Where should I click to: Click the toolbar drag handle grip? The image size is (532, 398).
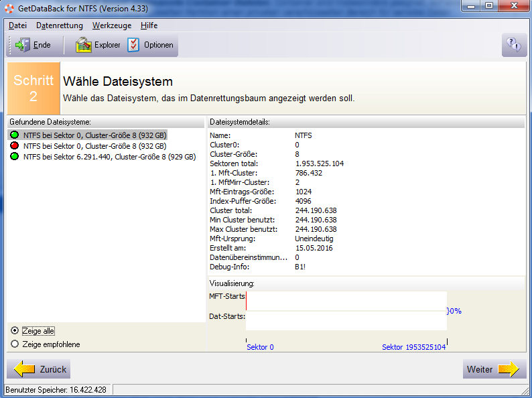[x=10, y=45]
